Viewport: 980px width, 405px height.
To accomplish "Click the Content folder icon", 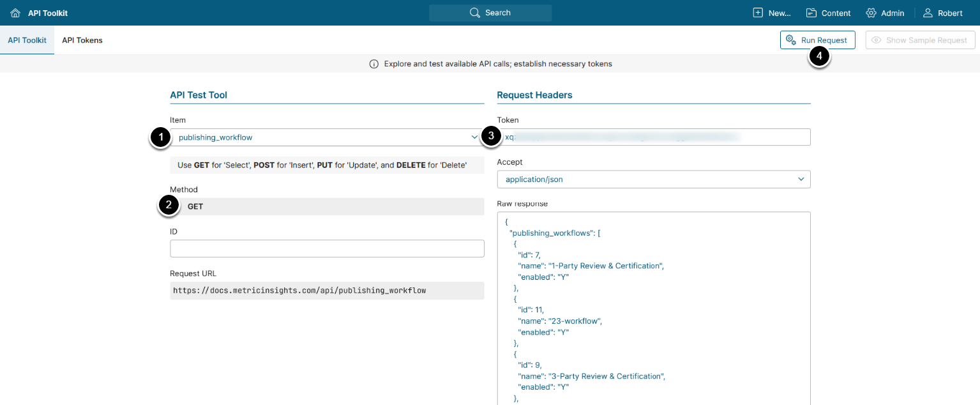I will pyautogui.click(x=811, y=13).
